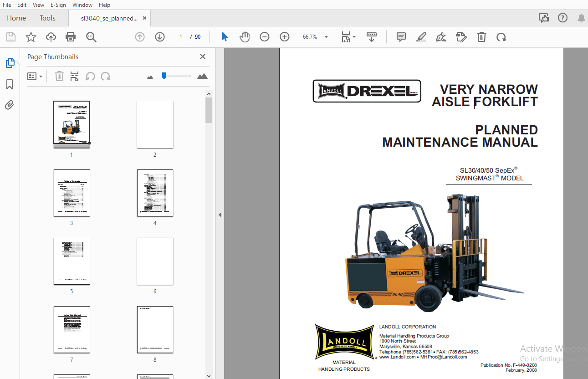Open Bookmarks sidebar panel icon
Viewport: 588px width, 379px height.
tap(10, 84)
